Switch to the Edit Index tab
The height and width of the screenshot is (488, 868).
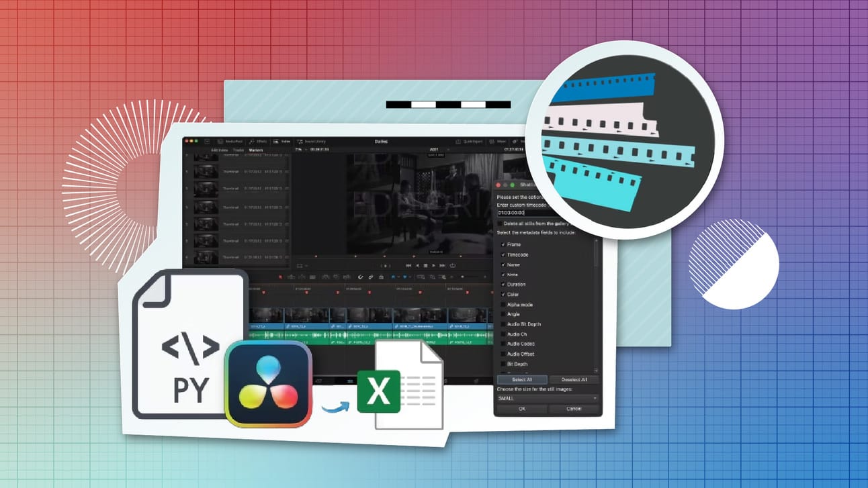(220, 150)
